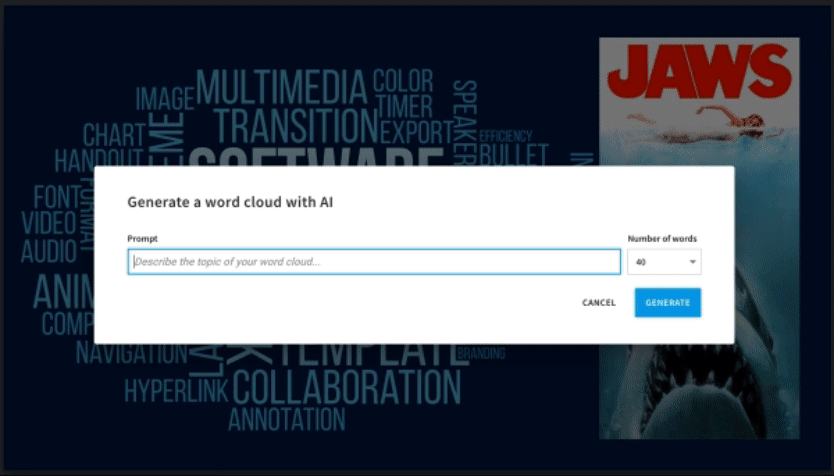Select the ANNOTATION word at the bottom

tap(286, 419)
